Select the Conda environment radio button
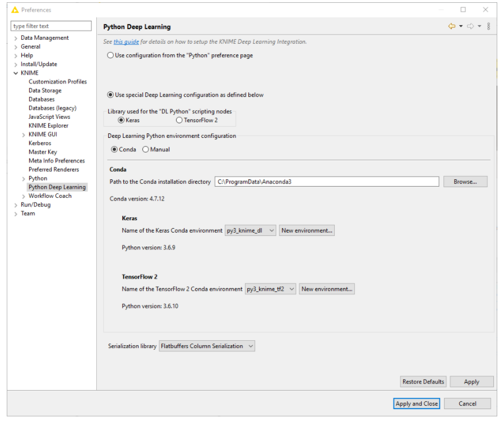The height and width of the screenshot is (422, 504). click(114, 150)
